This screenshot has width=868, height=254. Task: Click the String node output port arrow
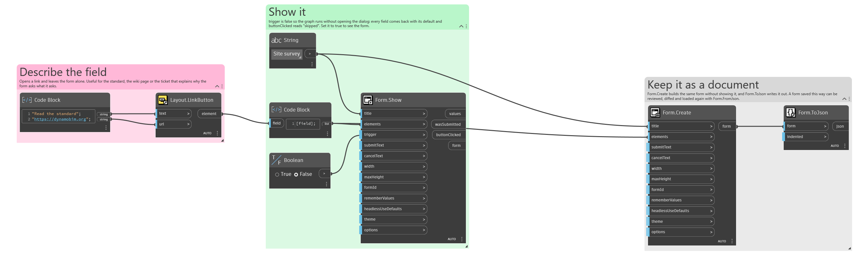(x=310, y=54)
